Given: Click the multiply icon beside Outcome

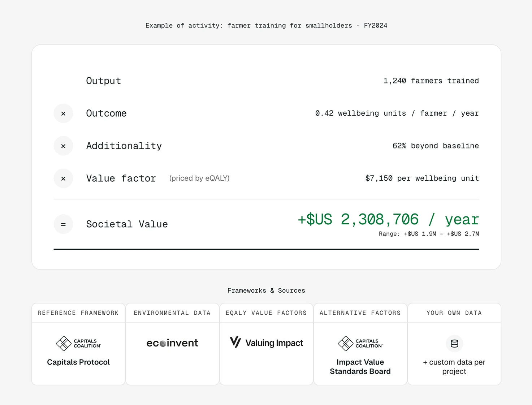Looking at the screenshot, I should click(x=63, y=113).
